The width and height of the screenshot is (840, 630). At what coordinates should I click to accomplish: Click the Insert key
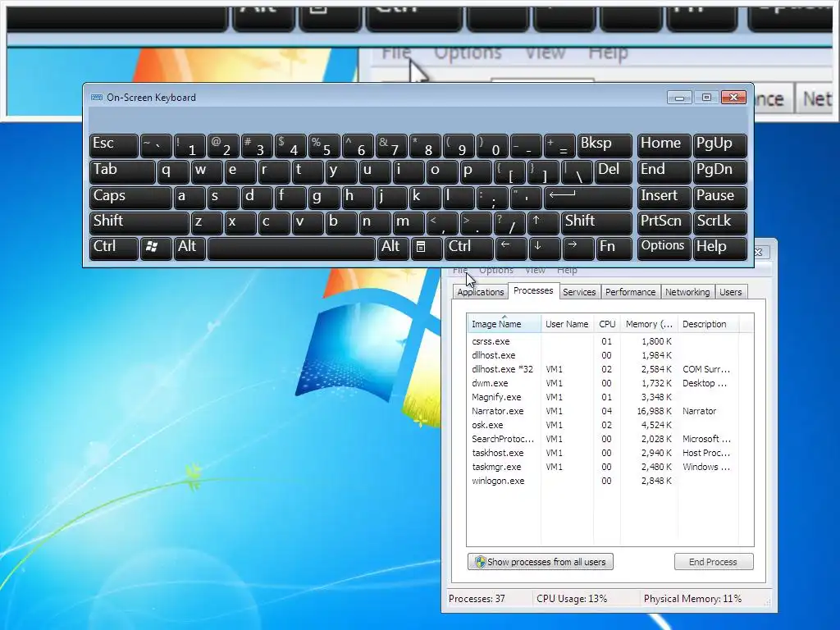[664, 197]
